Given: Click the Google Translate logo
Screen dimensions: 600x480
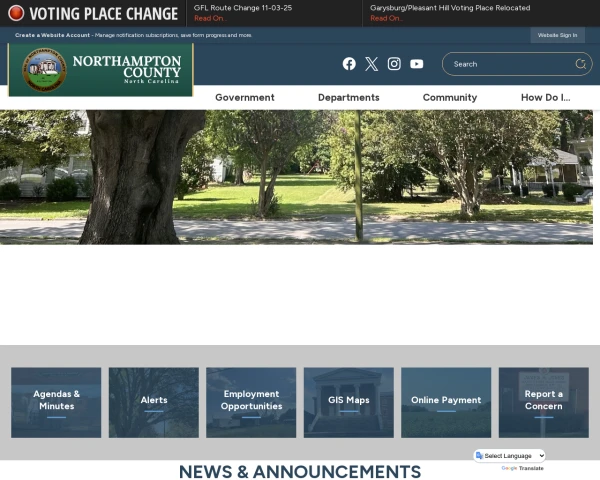Looking at the screenshot, I should click(x=509, y=468).
